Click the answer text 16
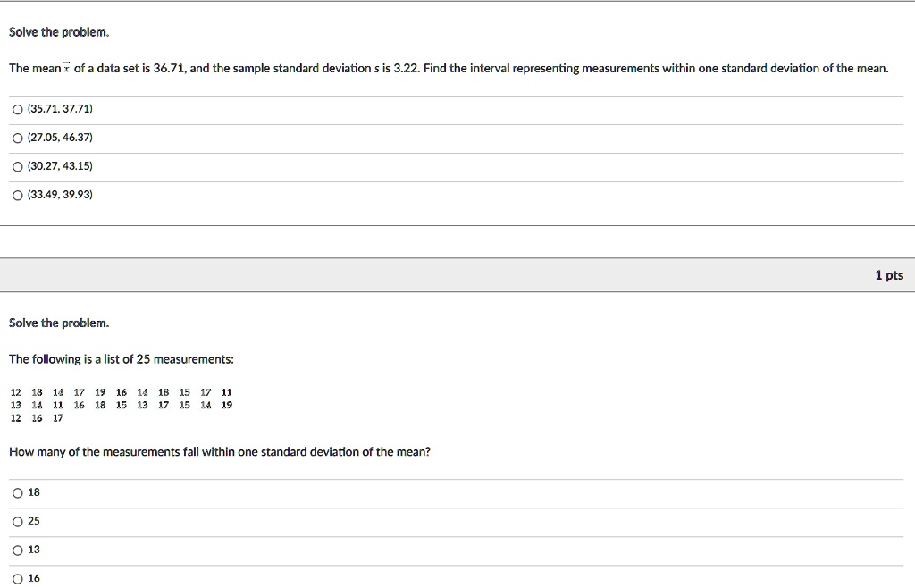 tap(32, 578)
